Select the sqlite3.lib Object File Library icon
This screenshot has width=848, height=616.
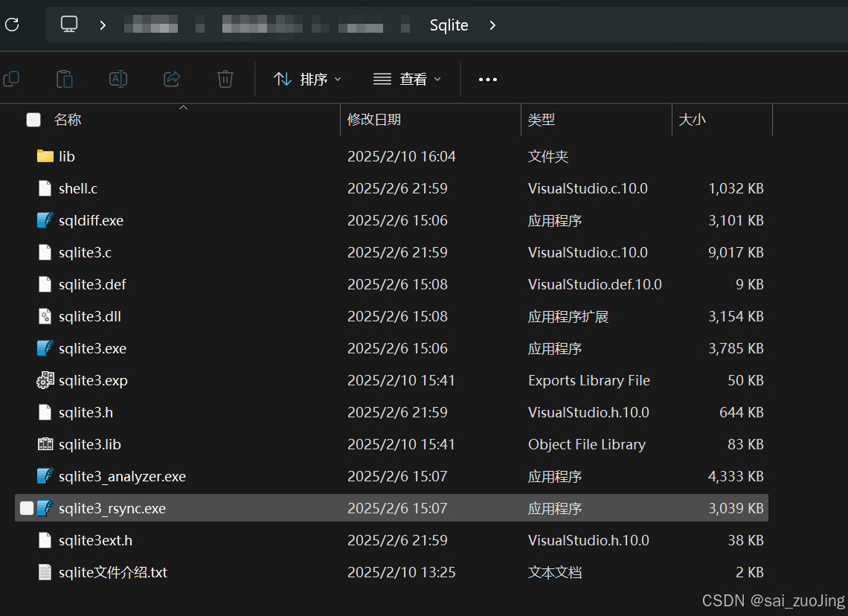click(45, 444)
